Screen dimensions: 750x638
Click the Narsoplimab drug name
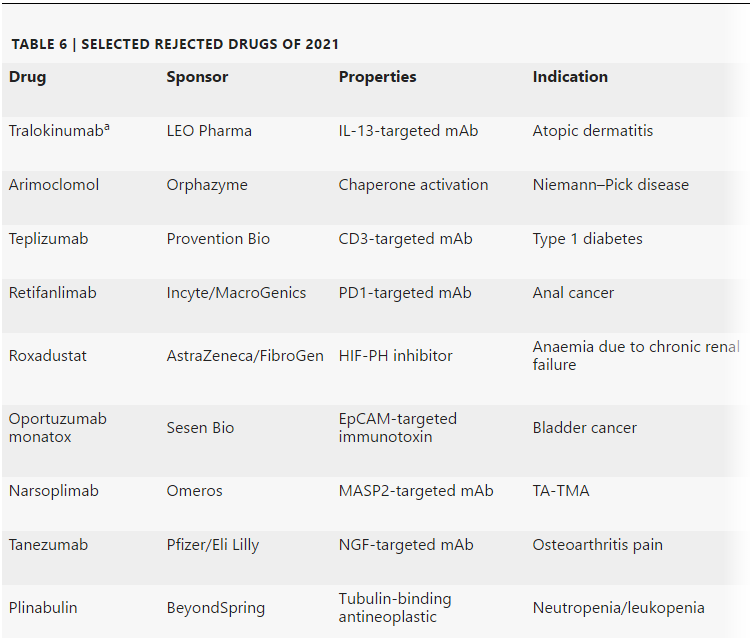coord(53,491)
